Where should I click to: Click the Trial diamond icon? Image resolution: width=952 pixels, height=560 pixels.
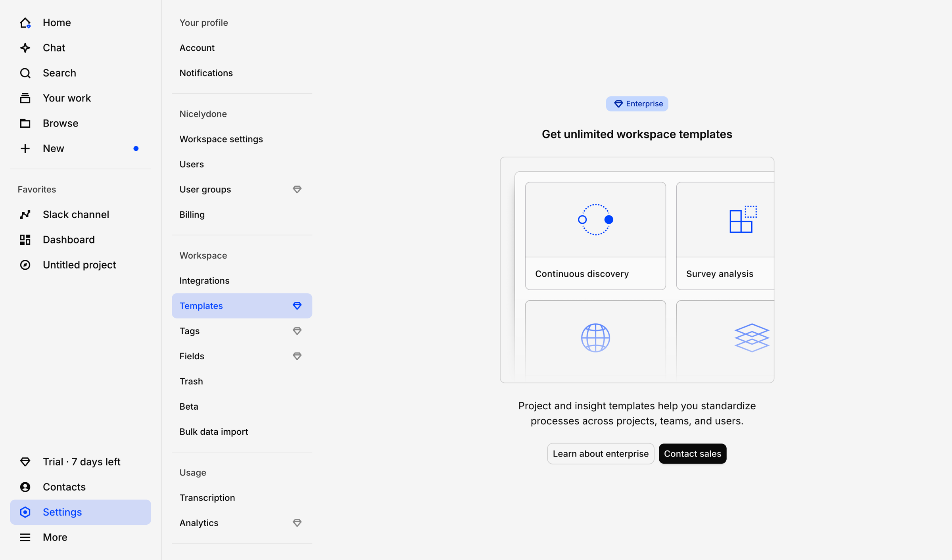coord(25,462)
